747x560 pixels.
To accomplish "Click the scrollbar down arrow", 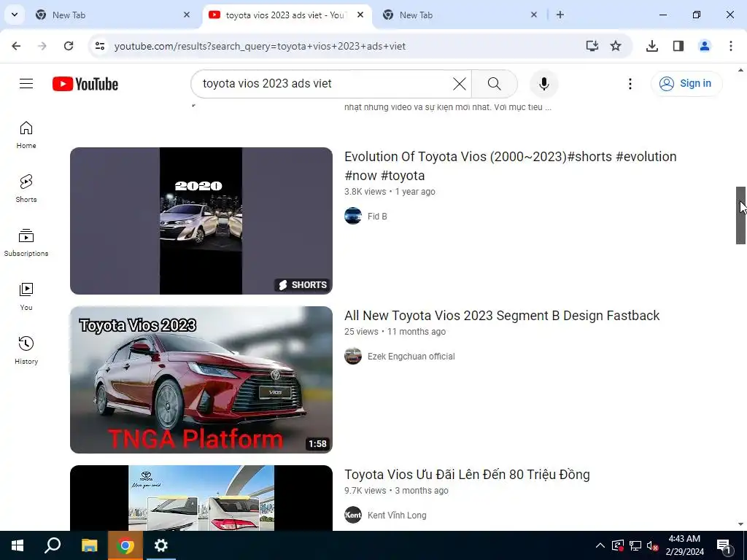I will (x=740, y=524).
